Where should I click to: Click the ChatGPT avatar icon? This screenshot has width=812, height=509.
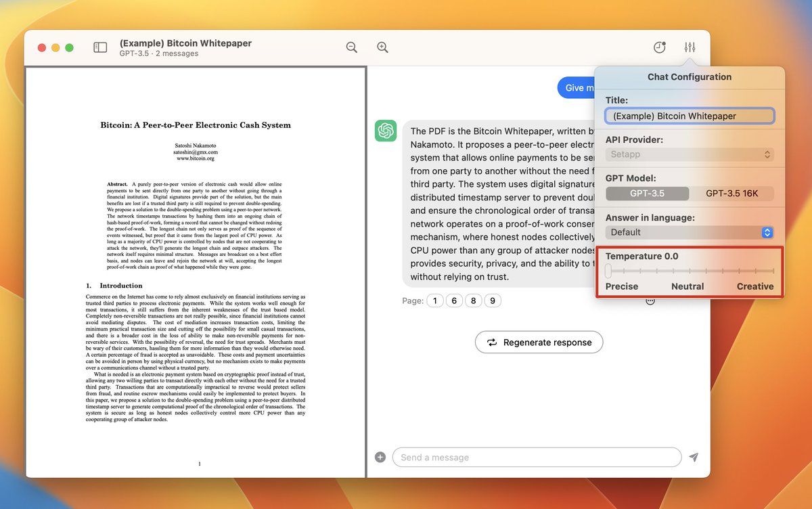point(386,131)
